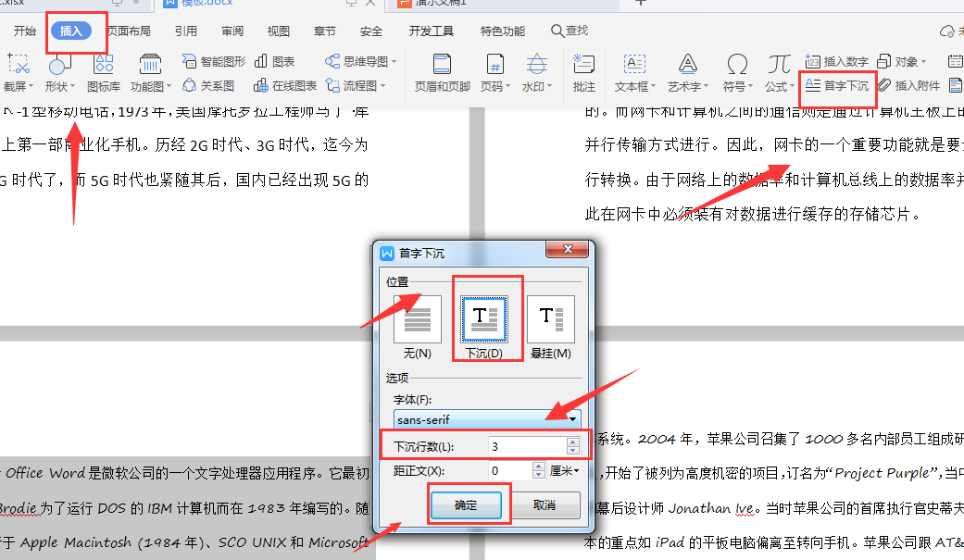Insert a 关系图 relationship diagram
The height and width of the screenshot is (560, 964).
click(x=208, y=85)
